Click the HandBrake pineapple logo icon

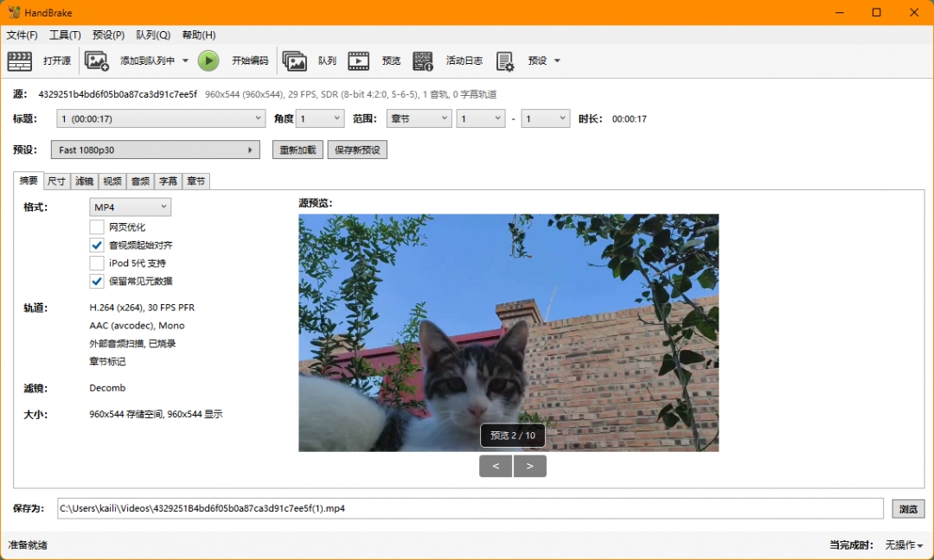(x=14, y=12)
